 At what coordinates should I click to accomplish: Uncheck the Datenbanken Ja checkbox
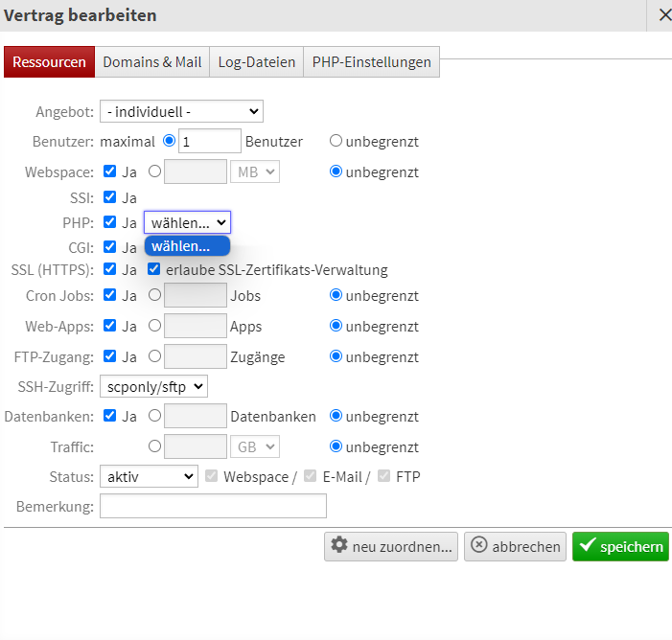[109, 416]
